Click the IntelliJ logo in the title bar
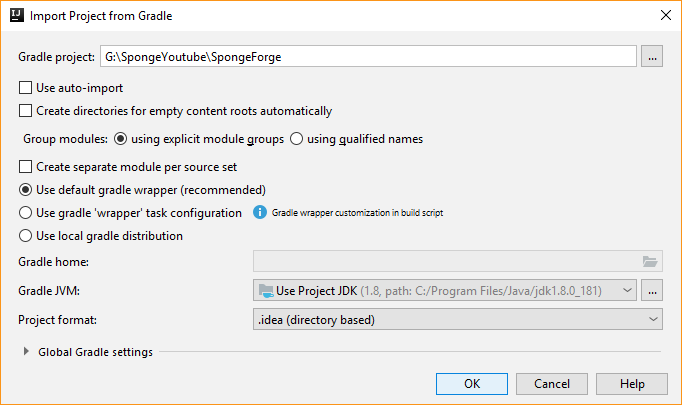The width and height of the screenshot is (682, 405). click(16, 15)
